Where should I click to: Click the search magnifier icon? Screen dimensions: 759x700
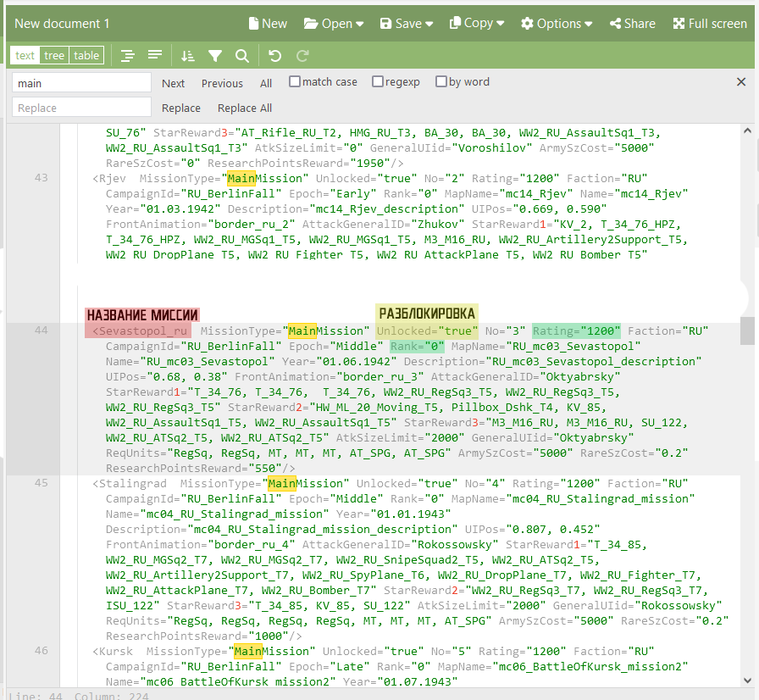point(242,56)
